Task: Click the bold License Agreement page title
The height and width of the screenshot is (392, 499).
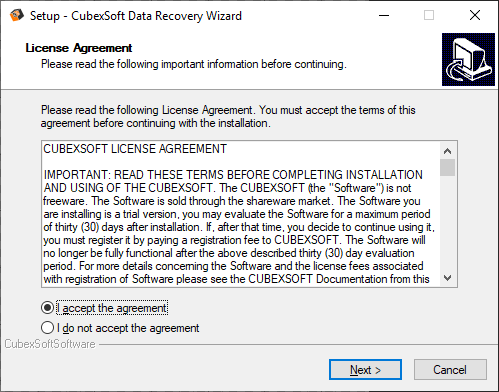Action: [79, 48]
